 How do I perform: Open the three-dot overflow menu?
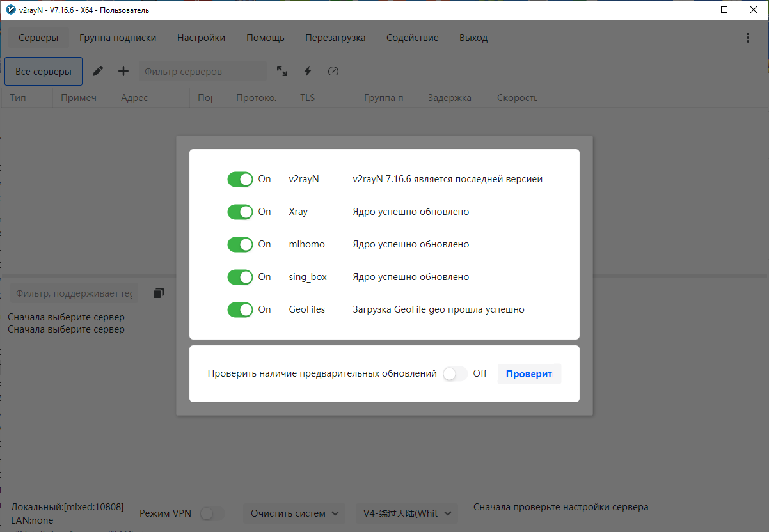pyautogui.click(x=748, y=38)
